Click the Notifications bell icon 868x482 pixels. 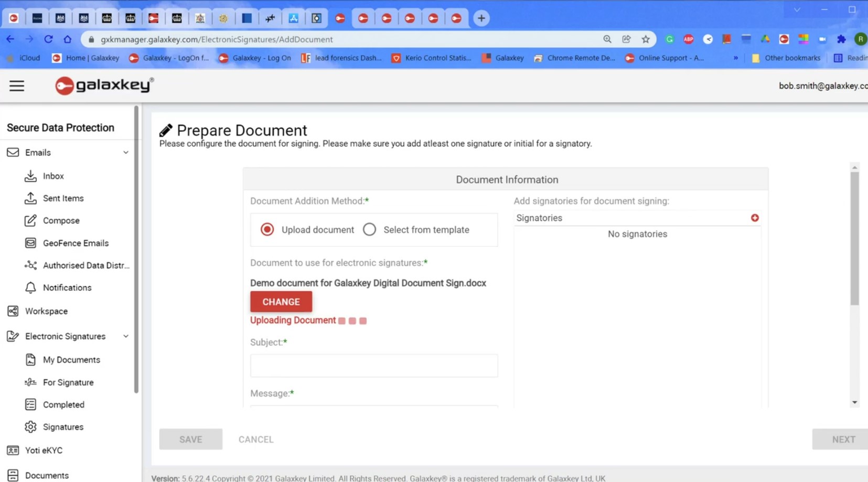(30, 287)
